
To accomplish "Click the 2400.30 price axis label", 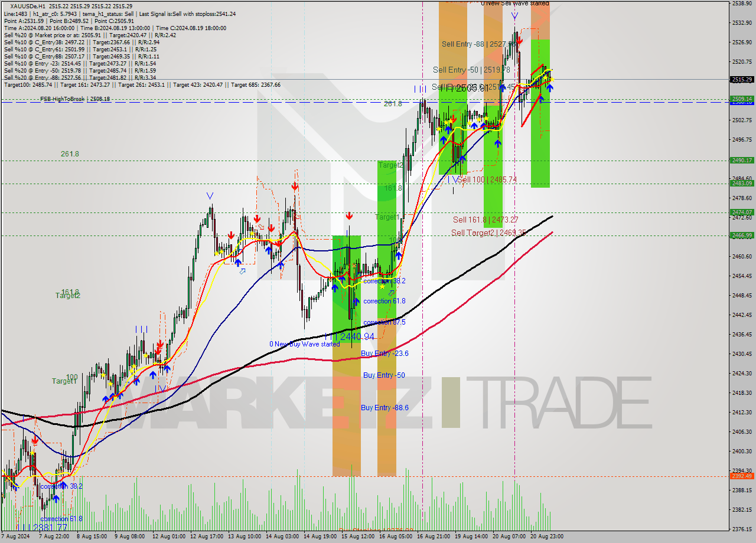I will pyautogui.click(x=742, y=452).
